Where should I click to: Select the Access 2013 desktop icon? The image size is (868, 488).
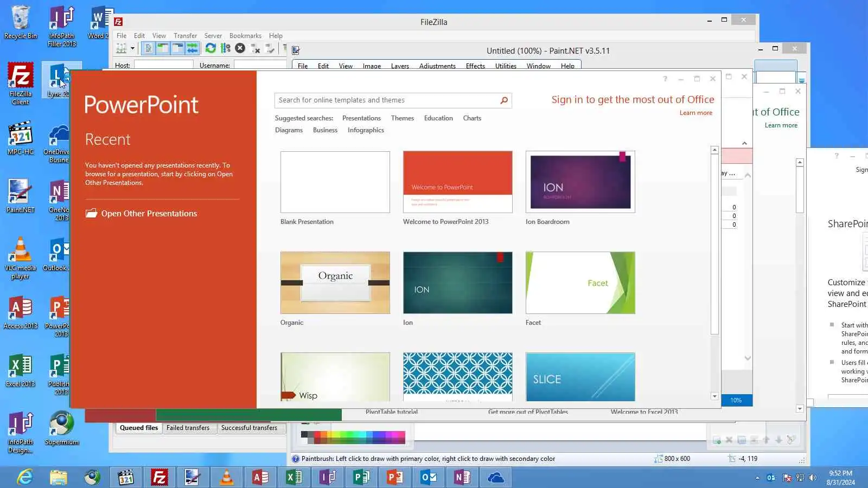point(21,313)
